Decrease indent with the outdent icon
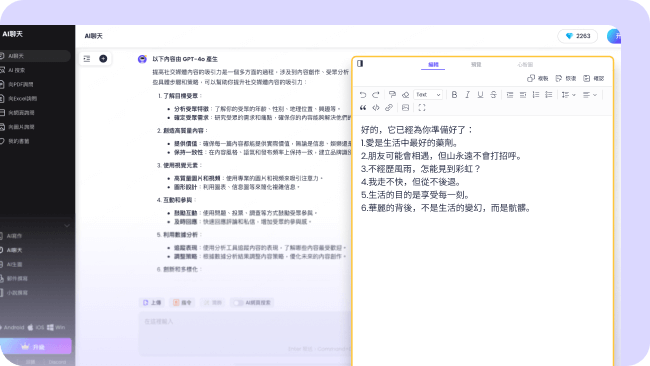The height and width of the screenshot is (366, 650). click(523, 95)
